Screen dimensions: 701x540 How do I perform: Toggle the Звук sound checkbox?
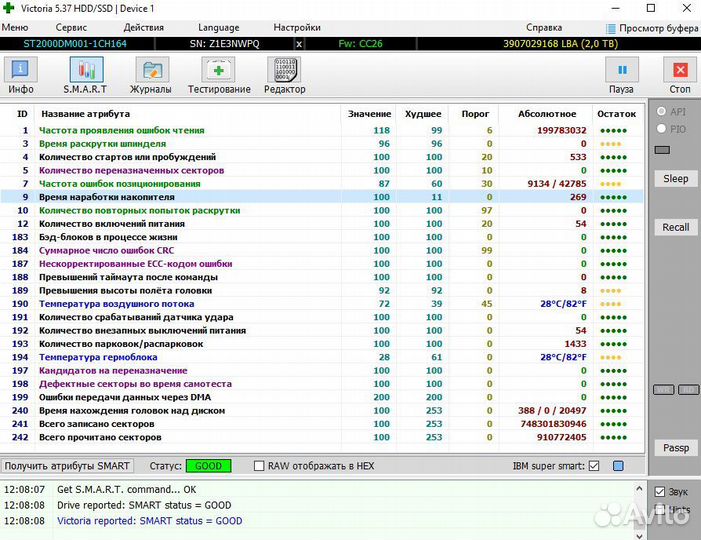point(659,492)
